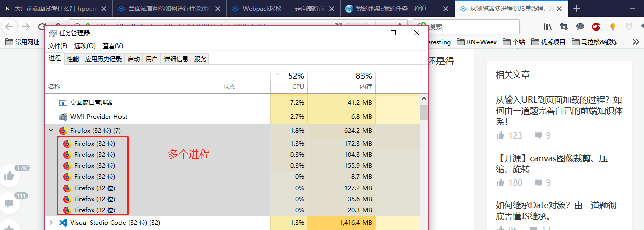Open the chat bubble extension icon
644x230 pixels.
(x=580, y=27)
